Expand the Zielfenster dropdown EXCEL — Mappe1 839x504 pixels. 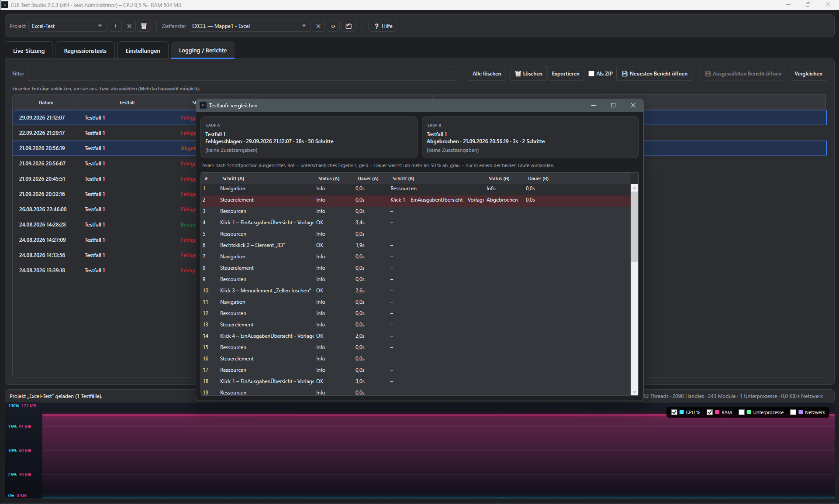coord(249,26)
